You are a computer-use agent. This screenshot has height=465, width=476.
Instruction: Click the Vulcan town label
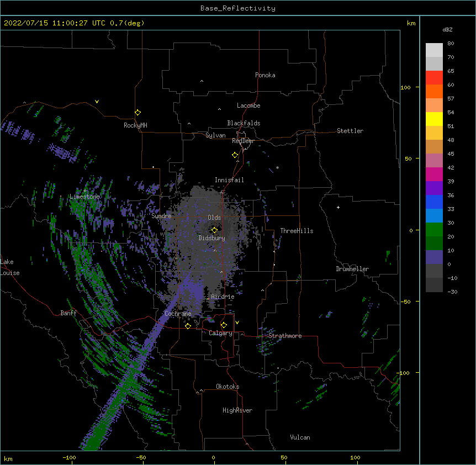click(300, 437)
